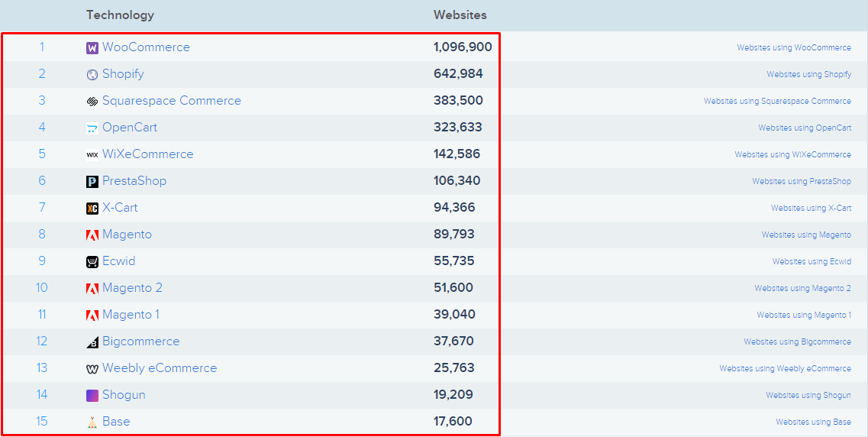Click the Weebly eCommerce logo icon

point(92,369)
